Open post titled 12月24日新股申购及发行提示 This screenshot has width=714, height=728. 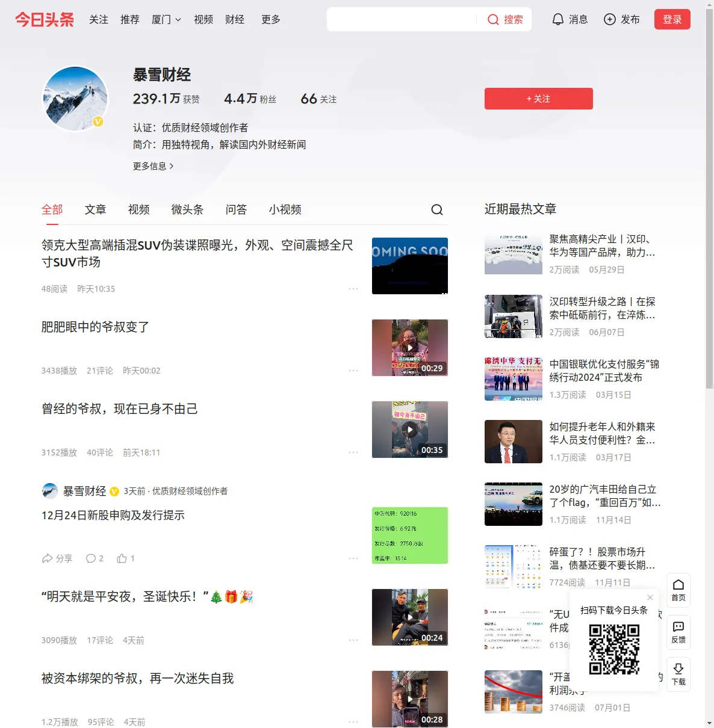(113, 515)
